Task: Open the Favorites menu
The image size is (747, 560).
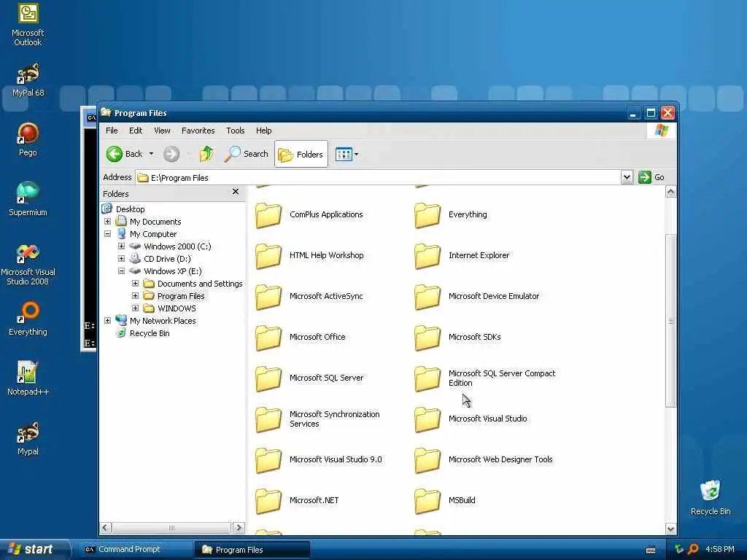Action: pos(198,131)
